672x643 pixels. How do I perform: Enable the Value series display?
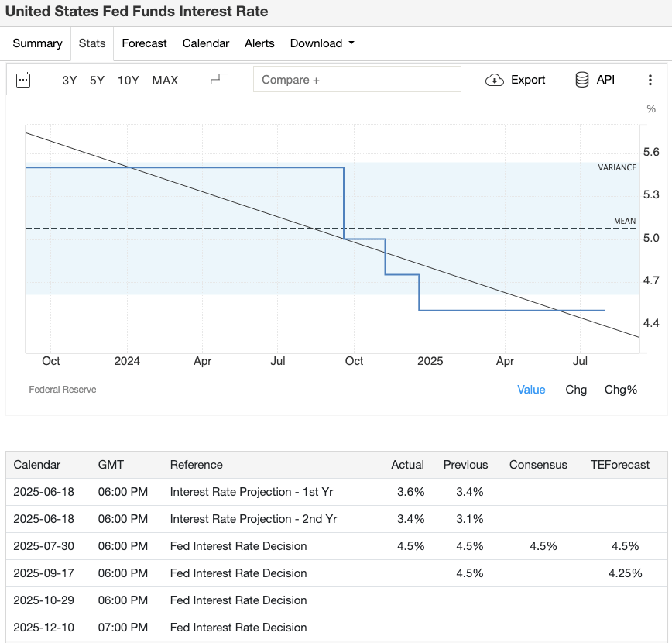[x=531, y=390]
